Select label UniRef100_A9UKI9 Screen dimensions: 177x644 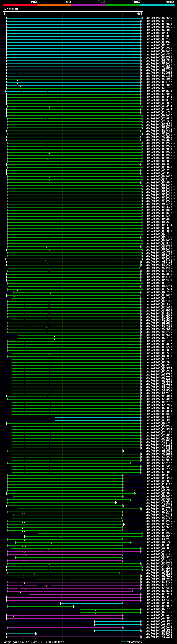click(x=159, y=417)
